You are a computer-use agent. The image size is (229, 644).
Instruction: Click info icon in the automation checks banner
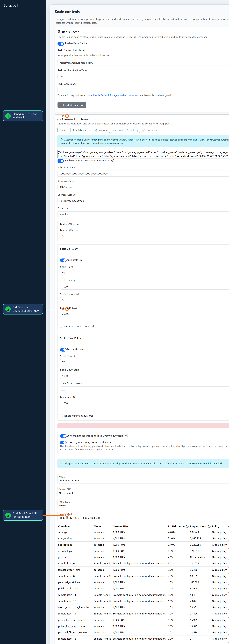click(x=61, y=140)
